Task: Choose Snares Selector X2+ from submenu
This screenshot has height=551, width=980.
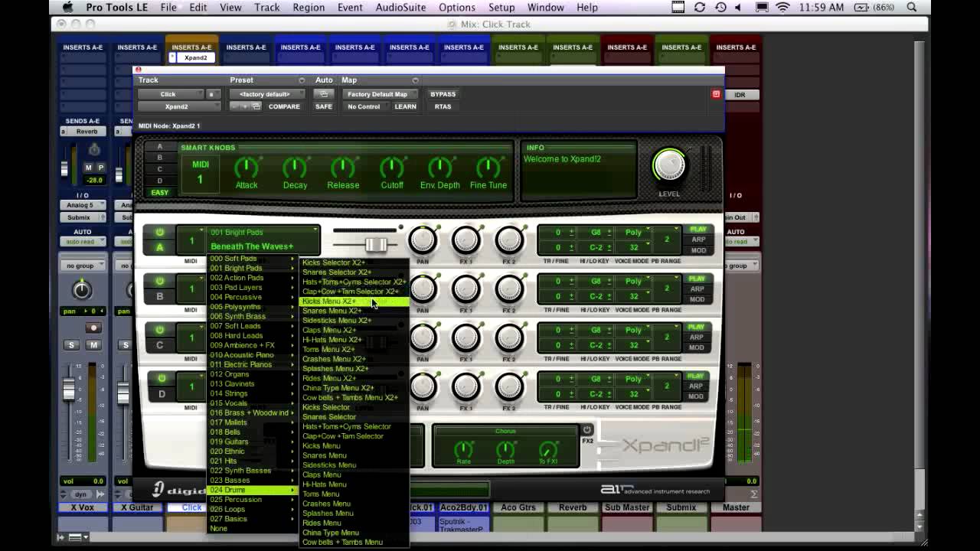Action: (x=354, y=272)
